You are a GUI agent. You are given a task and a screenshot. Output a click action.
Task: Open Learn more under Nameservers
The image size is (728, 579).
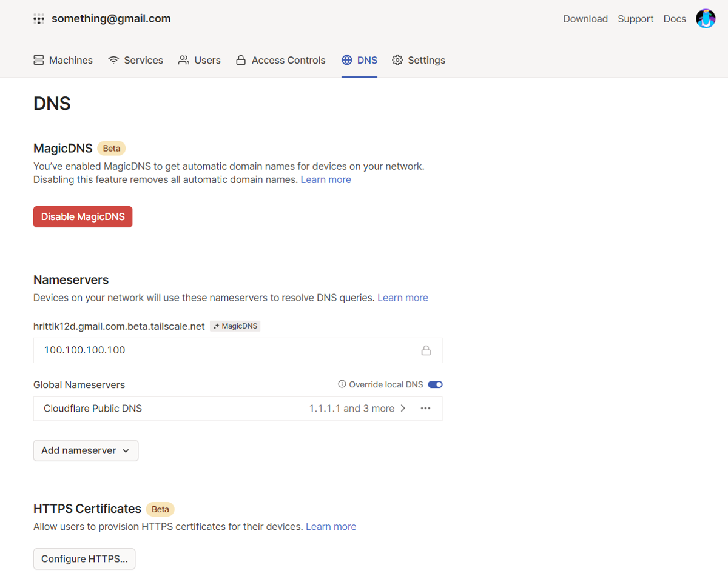(402, 298)
